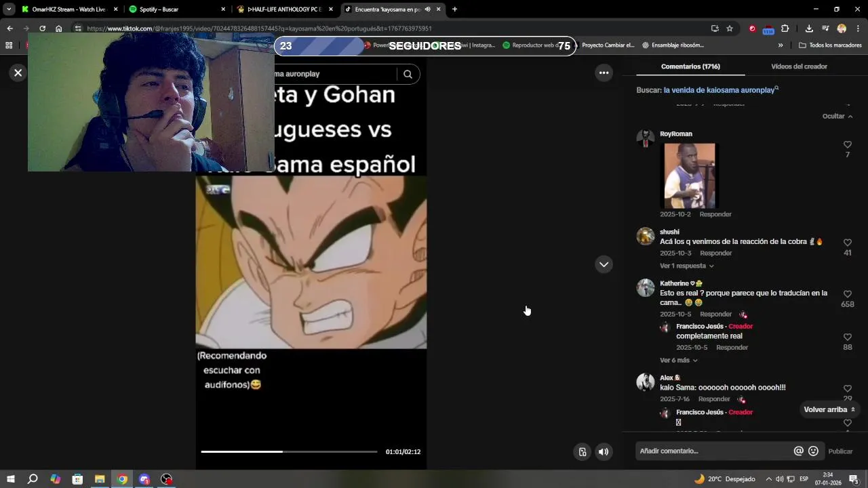Expand Ver 1 respuesta under shushi

(x=686, y=266)
